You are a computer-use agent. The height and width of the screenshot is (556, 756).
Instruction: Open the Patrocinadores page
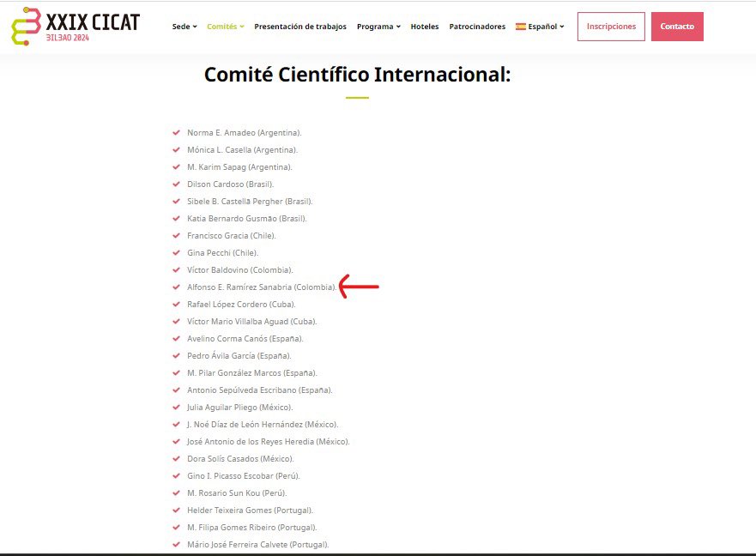(x=477, y=27)
